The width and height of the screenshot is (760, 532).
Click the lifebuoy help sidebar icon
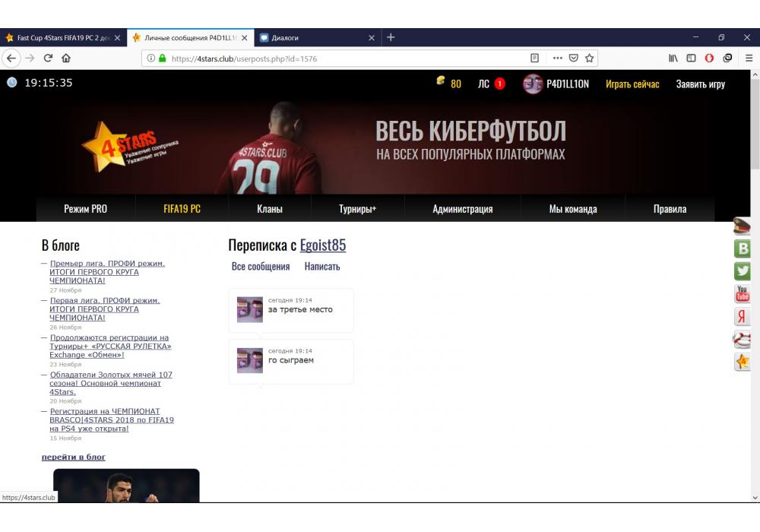coord(742,339)
